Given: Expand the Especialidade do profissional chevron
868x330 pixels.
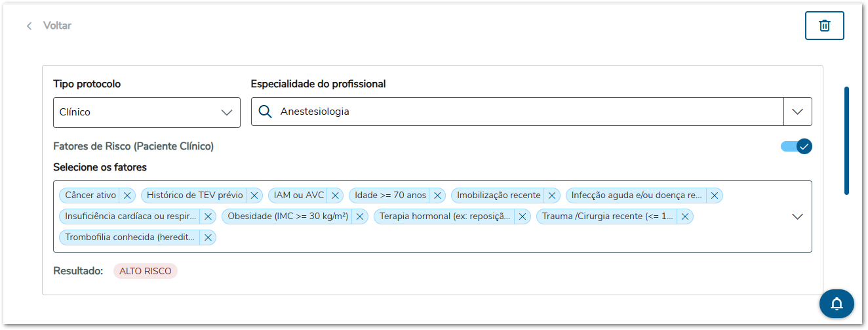Looking at the screenshot, I should (x=797, y=112).
